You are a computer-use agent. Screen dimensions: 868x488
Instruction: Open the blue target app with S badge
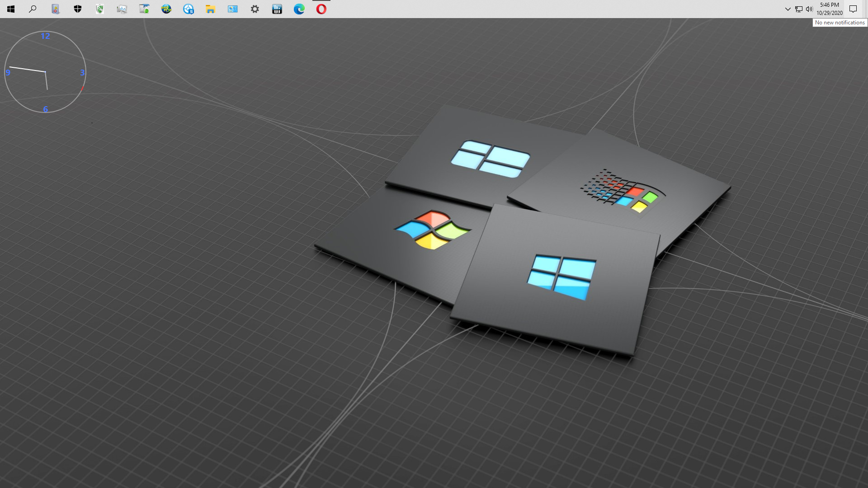tap(189, 9)
